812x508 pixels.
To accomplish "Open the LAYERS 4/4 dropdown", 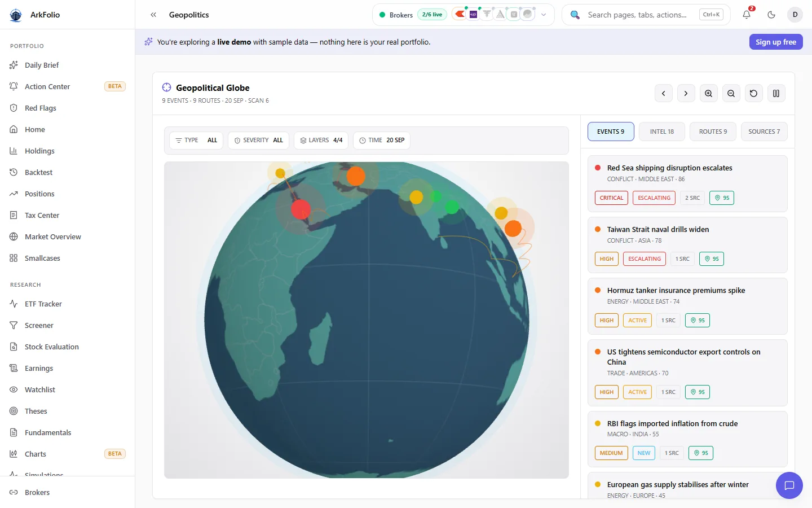I will (x=321, y=140).
